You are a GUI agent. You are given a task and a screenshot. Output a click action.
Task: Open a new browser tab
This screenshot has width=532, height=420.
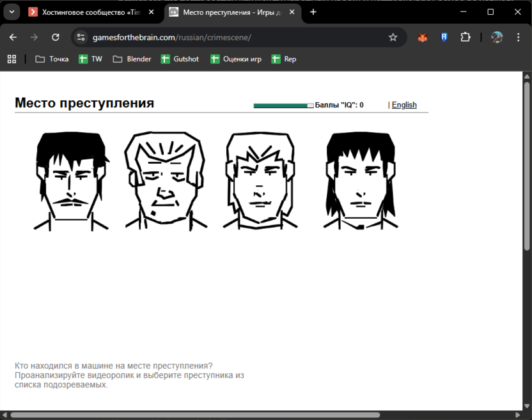311,12
